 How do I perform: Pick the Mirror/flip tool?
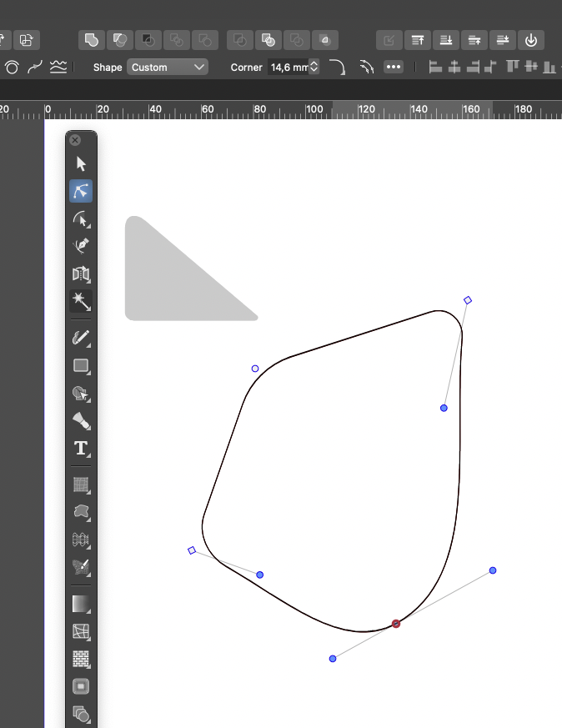pyautogui.click(x=81, y=274)
